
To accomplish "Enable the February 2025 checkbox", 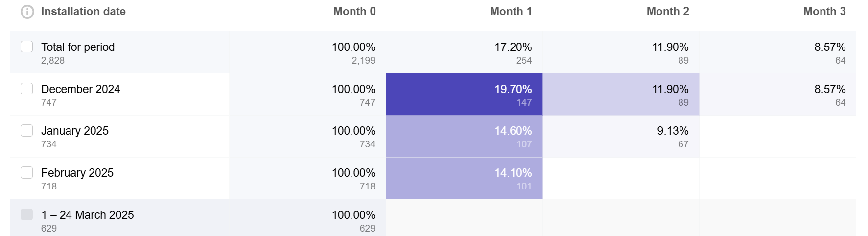I will point(27,172).
